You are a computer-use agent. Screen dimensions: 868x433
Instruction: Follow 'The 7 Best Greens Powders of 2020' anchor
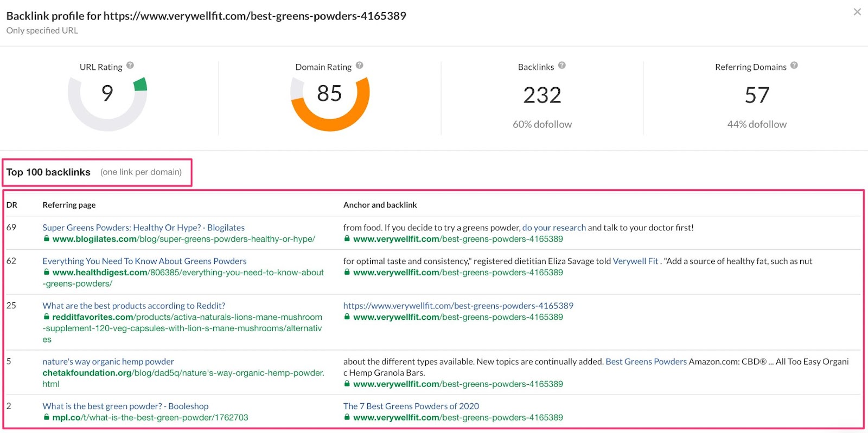[x=411, y=406]
